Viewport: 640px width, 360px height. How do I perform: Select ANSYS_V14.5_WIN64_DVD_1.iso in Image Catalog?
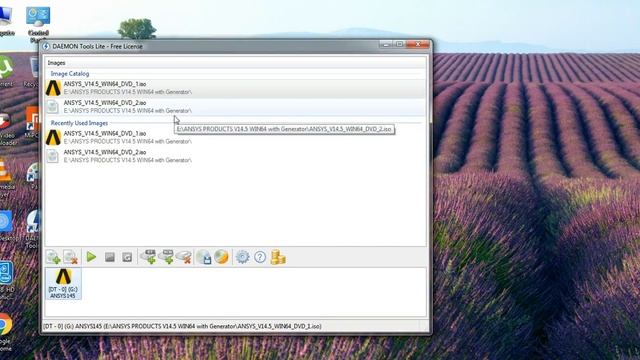236,88
